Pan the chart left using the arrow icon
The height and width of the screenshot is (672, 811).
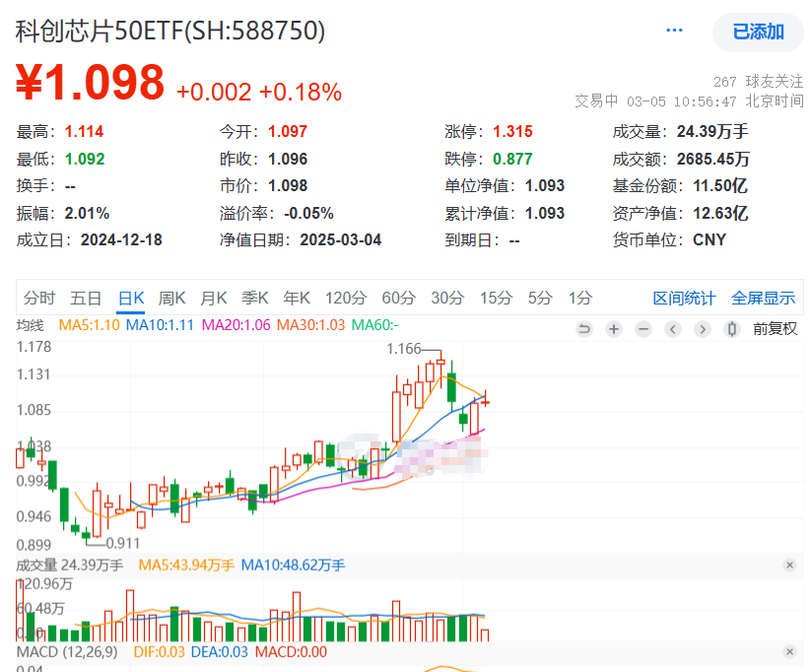click(x=673, y=331)
